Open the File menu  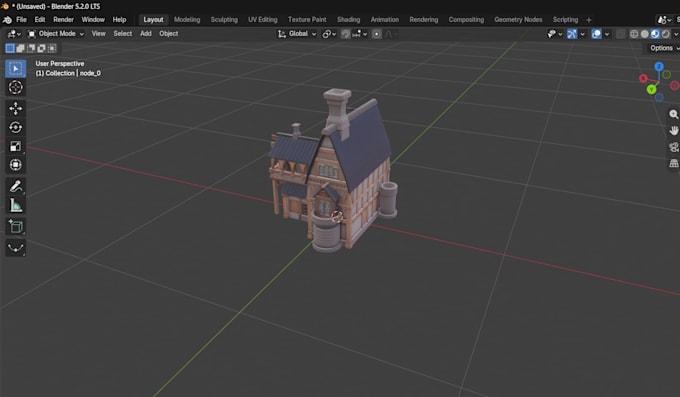coord(21,20)
